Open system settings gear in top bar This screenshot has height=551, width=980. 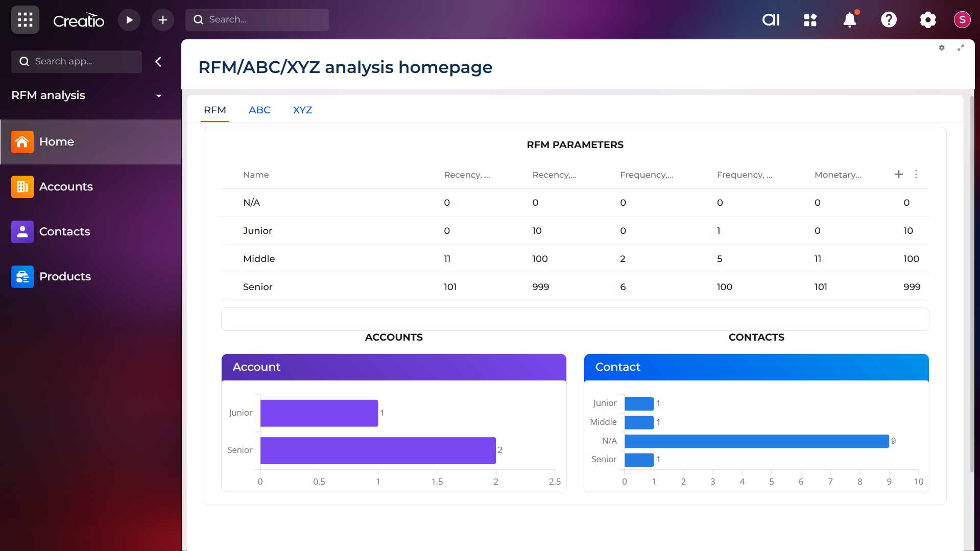[x=927, y=20]
